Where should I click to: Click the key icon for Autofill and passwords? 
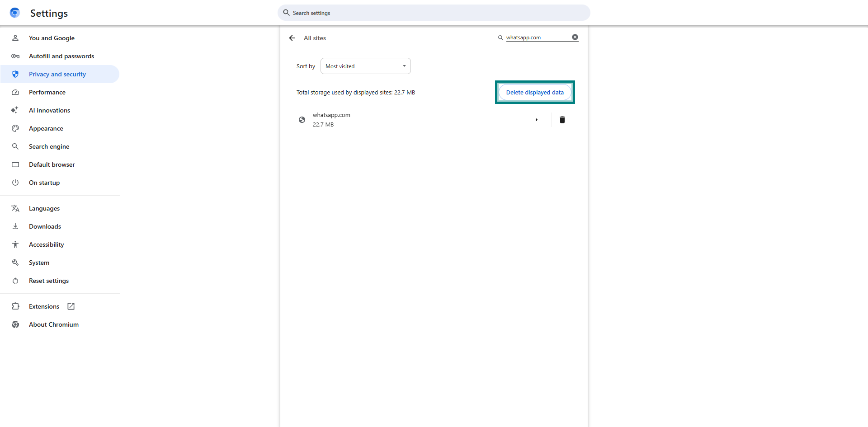15,56
